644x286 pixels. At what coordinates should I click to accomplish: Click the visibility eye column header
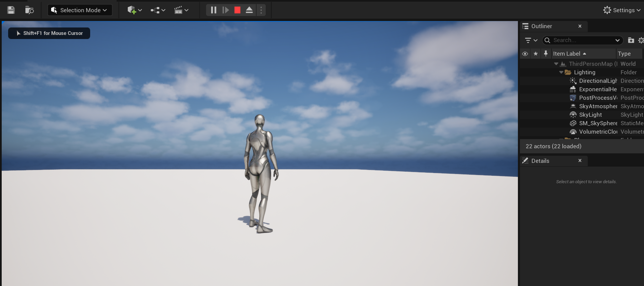pos(525,54)
